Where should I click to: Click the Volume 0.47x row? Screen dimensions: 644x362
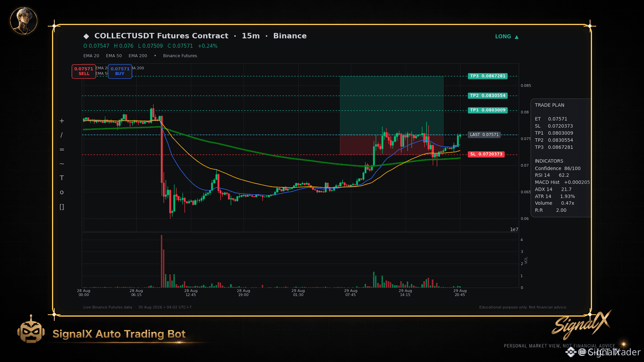[555, 203]
